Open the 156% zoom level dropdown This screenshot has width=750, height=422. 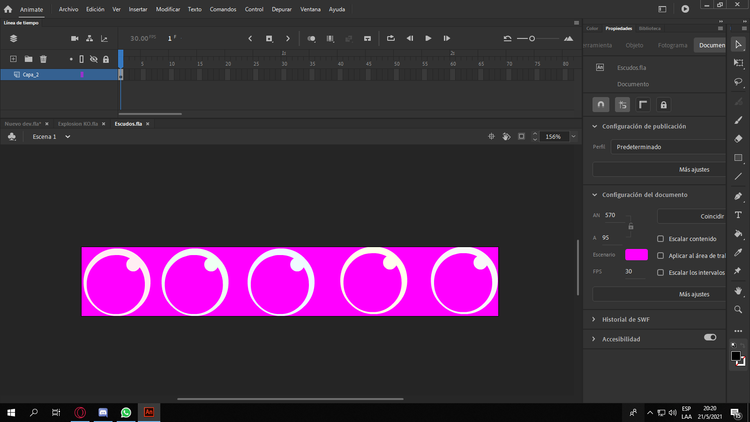(x=573, y=136)
